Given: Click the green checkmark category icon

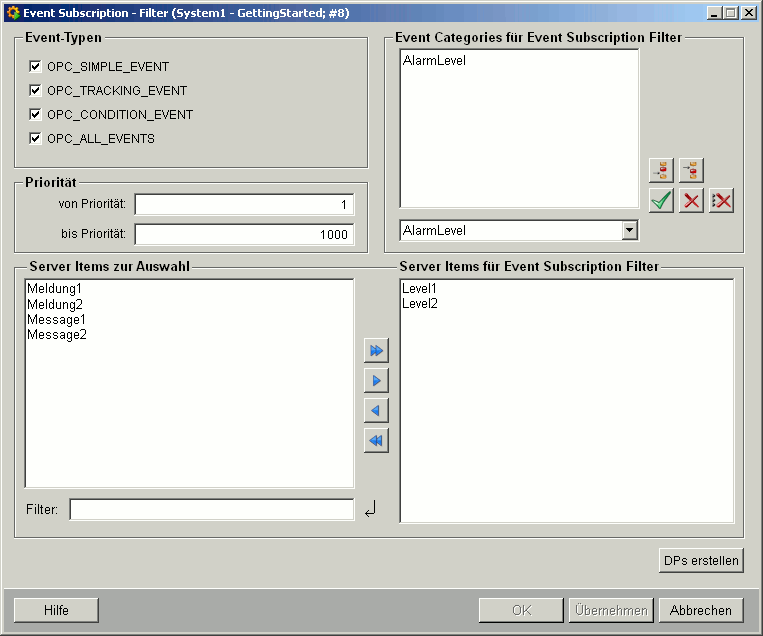Looking at the screenshot, I should (661, 200).
